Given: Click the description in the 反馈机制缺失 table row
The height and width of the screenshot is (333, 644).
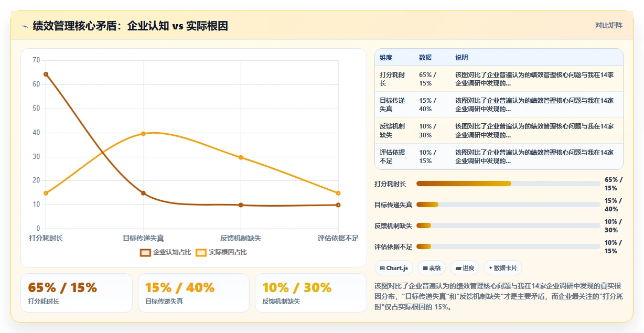Looking at the screenshot, I should tap(534, 131).
